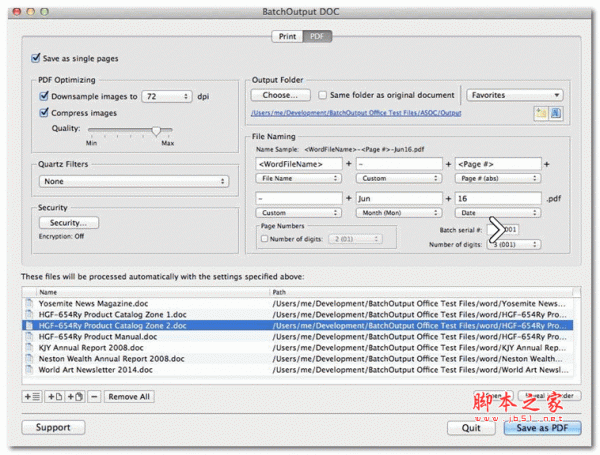
Task: Enable Page Numbers Number of digits checkbox
Action: pos(264,239)
